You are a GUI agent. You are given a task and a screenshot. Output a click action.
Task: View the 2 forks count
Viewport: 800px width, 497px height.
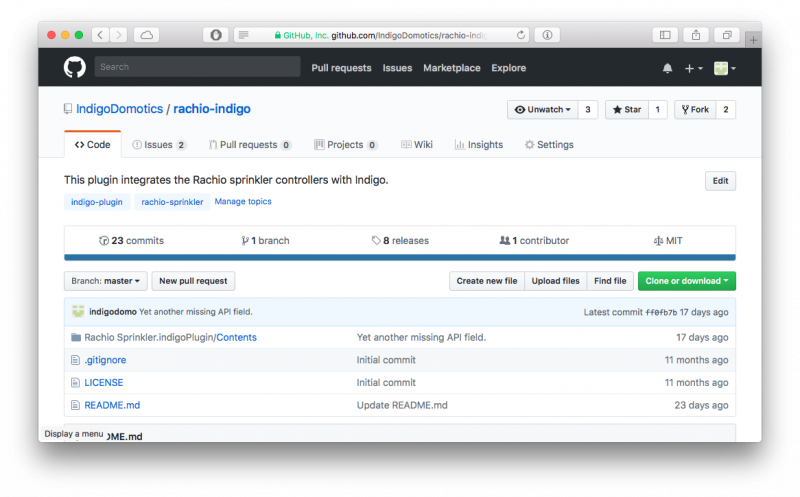tap(726, 110)
